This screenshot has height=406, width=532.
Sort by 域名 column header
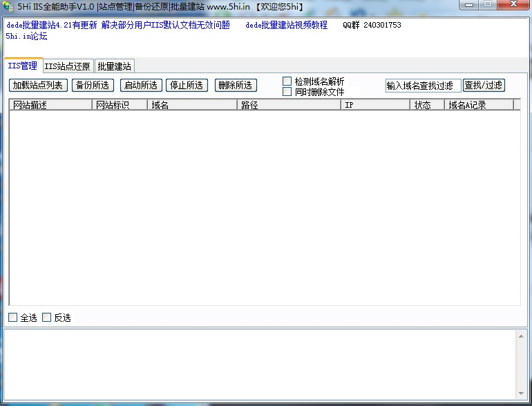point(192,105)
